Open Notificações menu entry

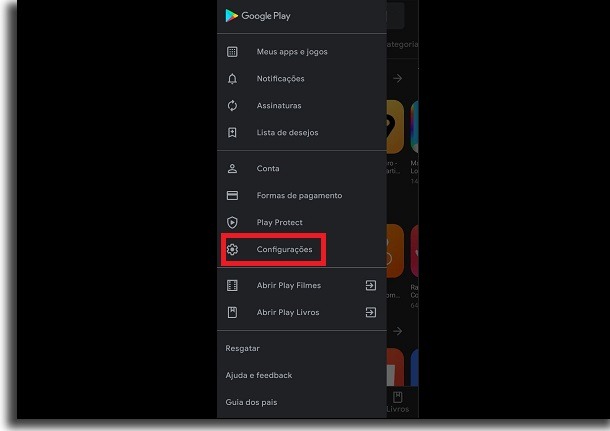(280, 79)
